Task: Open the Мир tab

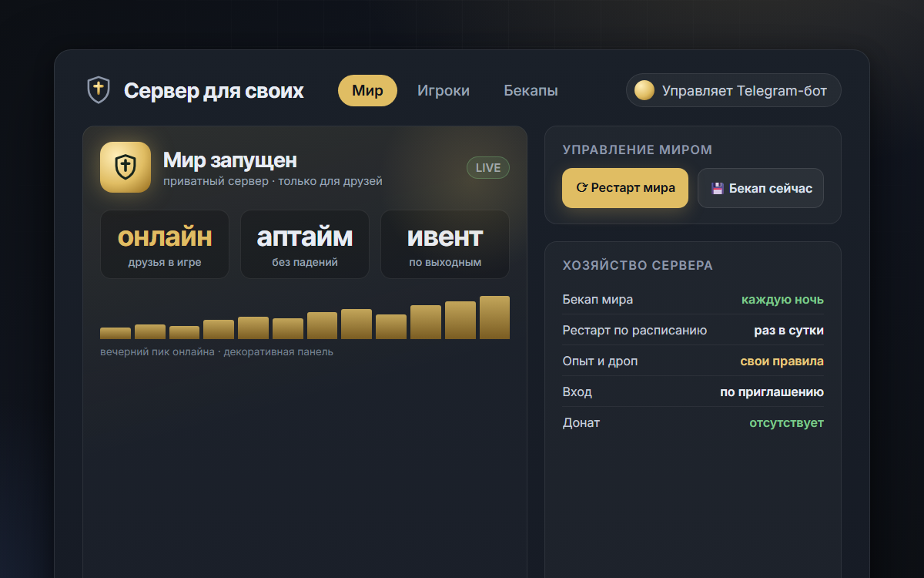Action: click(x=367, y=90)
